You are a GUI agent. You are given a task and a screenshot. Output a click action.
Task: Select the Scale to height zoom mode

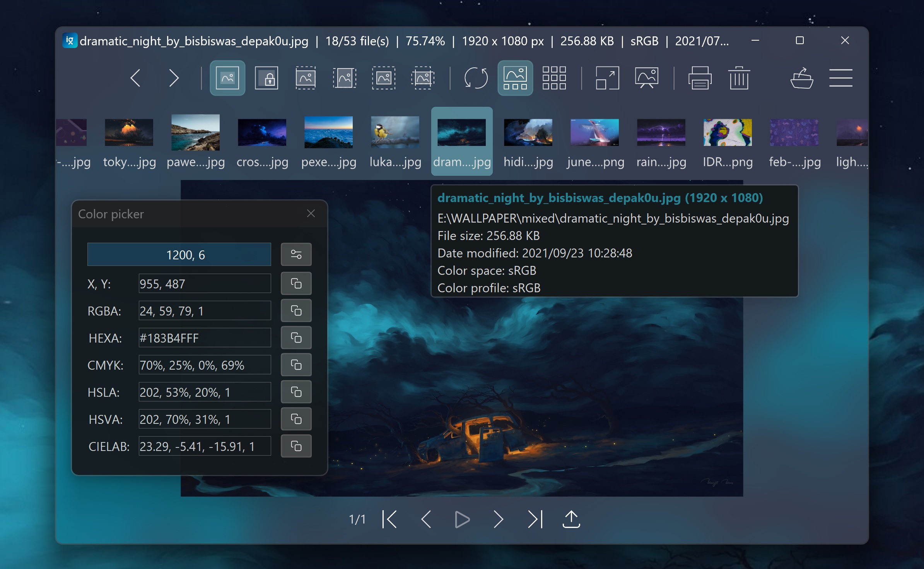tap(345, 78)
